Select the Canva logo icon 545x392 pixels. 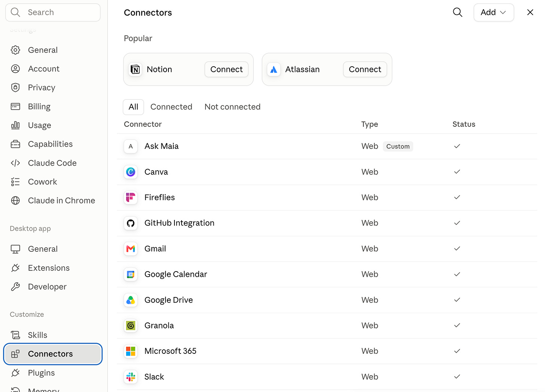[131, 172]
